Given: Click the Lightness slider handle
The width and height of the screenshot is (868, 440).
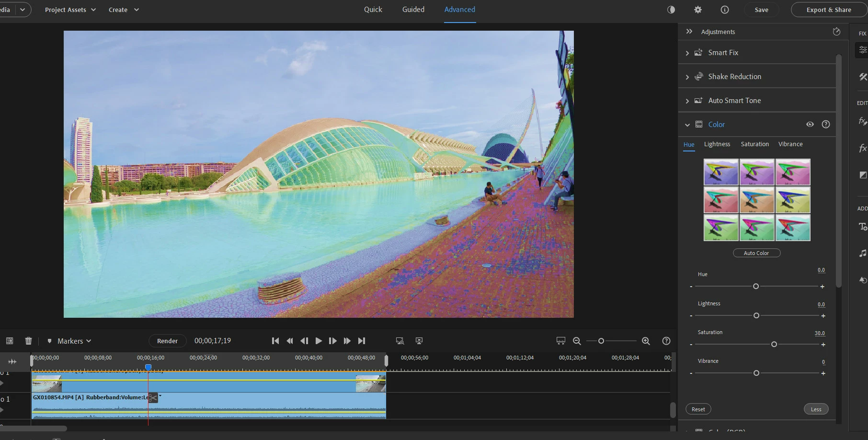Looking at the screenshot, I should [x=756, y=315].
